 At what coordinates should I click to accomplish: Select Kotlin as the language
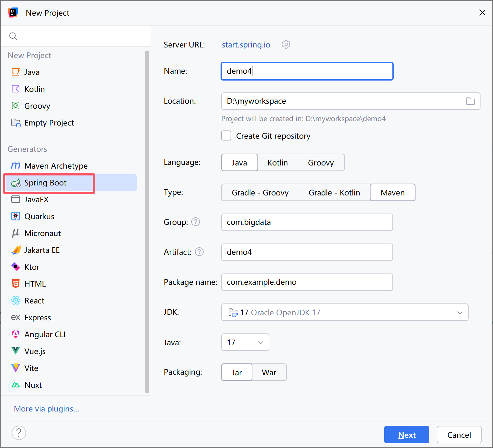(277, 163)
